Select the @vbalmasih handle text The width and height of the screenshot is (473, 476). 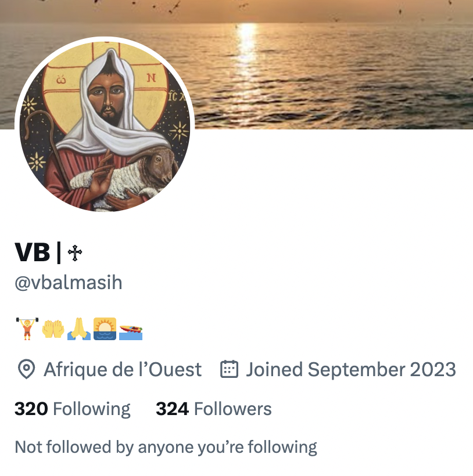pyautogui.click(x=69, y=283)
